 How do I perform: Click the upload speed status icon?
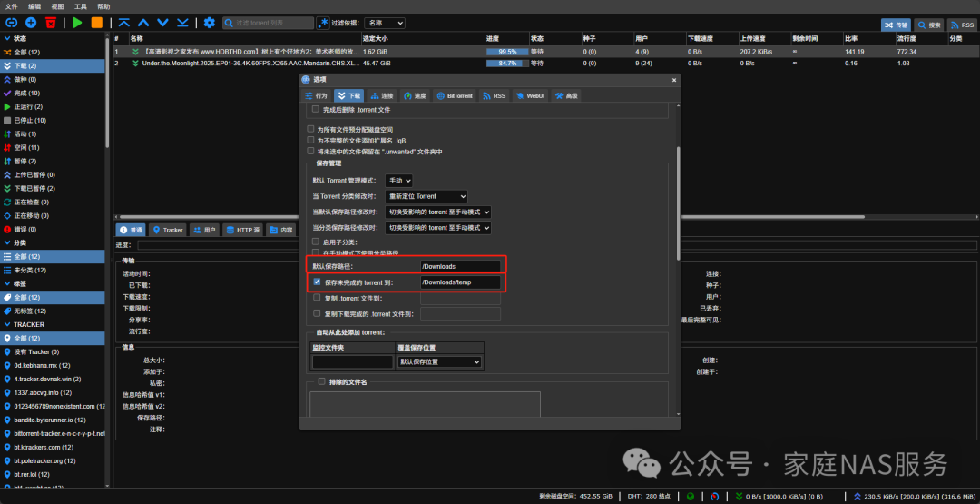(x=857, y=497)
